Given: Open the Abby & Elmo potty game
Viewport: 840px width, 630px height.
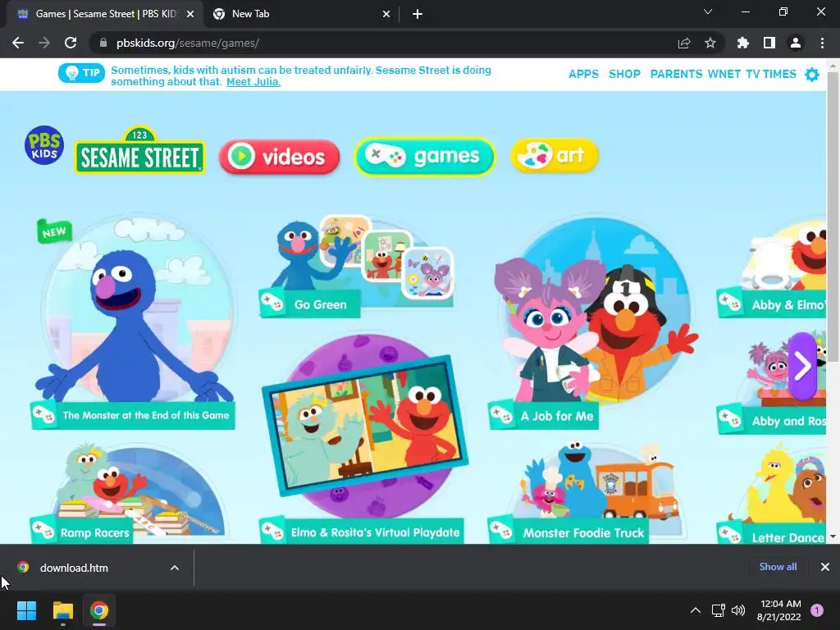Looking at the screenshot, I should click(x=771, y=269).
